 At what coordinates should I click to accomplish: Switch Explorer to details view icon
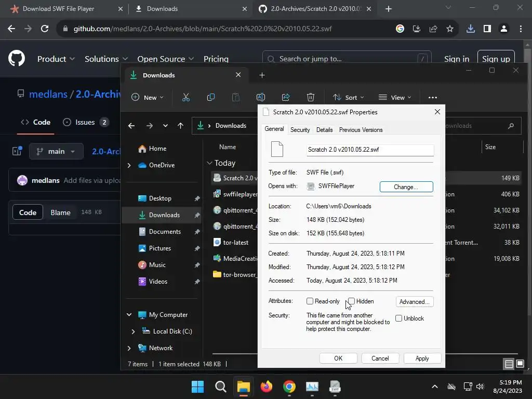[509, 364]
